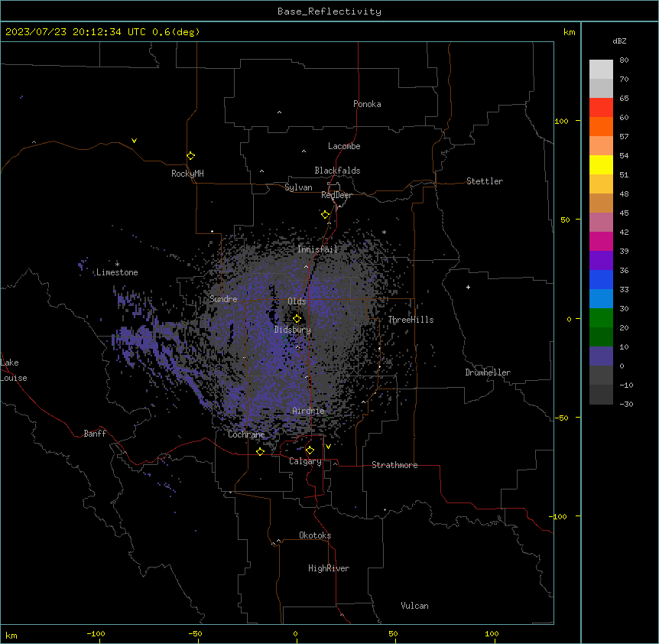Click the ThreeHills town label

coord(411,320)
